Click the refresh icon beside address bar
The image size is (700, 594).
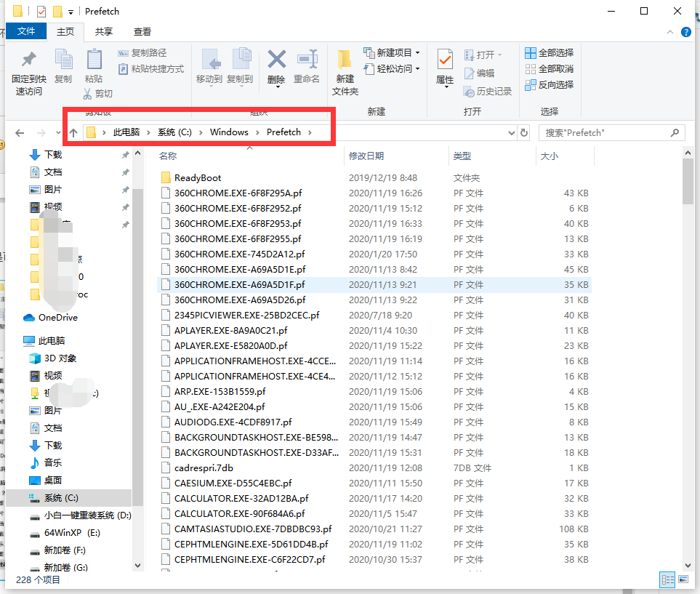tap(524, 133)
